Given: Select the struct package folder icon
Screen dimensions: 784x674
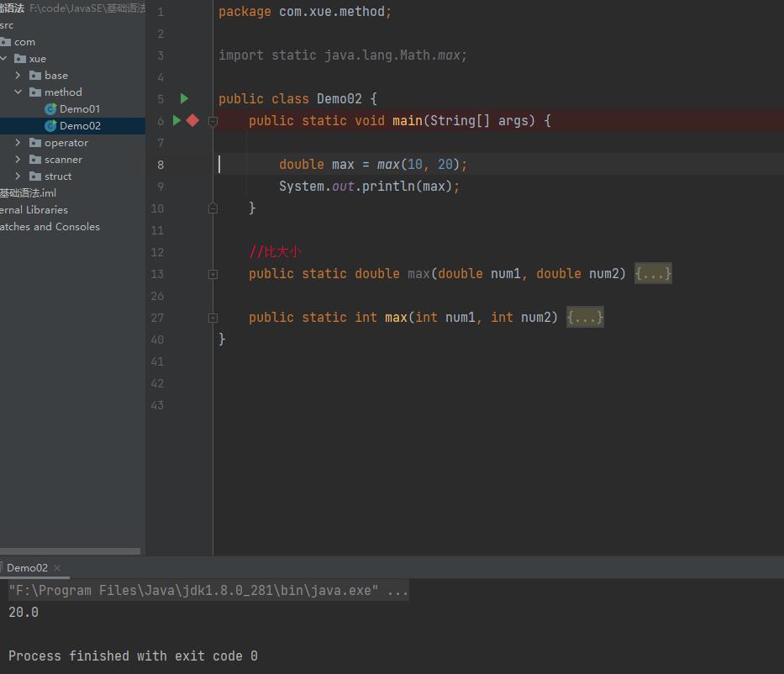Looking at the screenshot, I should 35,176.
